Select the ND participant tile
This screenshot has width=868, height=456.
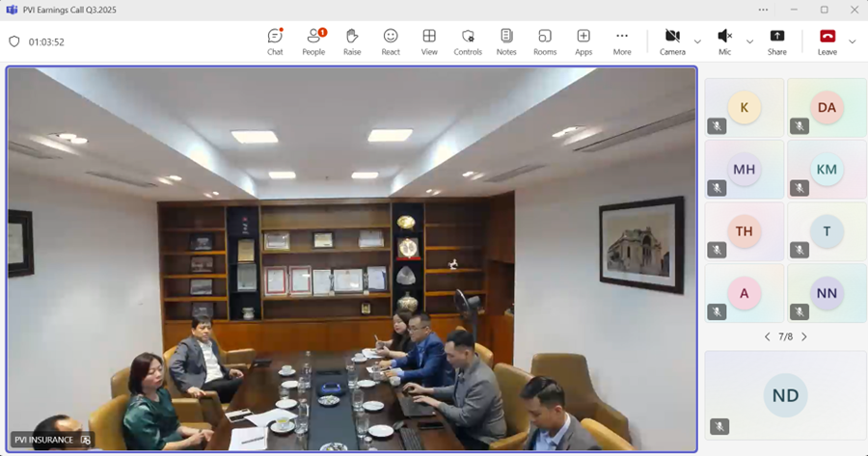(785, 395)
